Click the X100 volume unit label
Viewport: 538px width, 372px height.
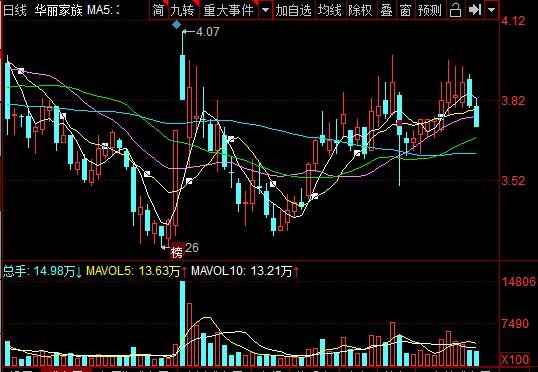515,360
